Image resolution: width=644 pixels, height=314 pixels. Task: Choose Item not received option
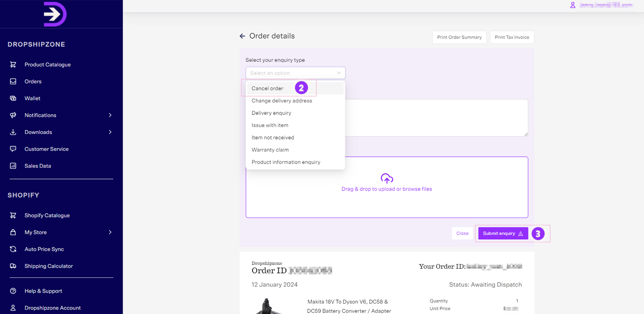coord(295,138)
